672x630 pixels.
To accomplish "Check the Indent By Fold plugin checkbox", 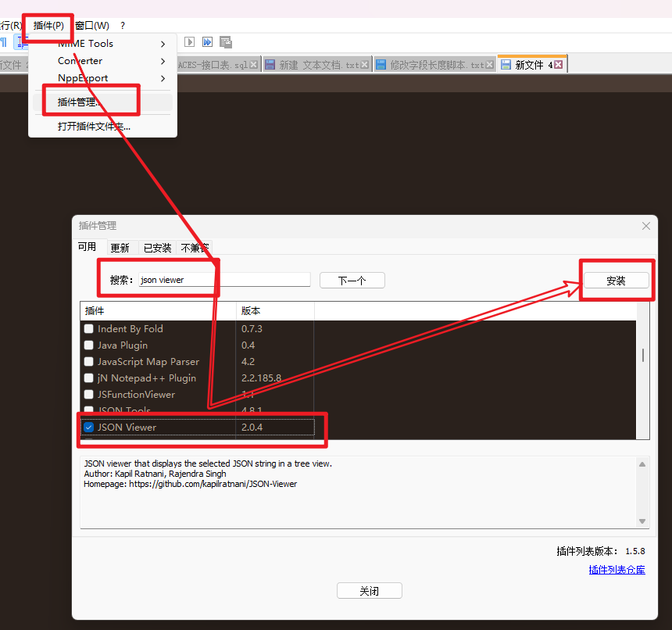I will pos(89,329).
